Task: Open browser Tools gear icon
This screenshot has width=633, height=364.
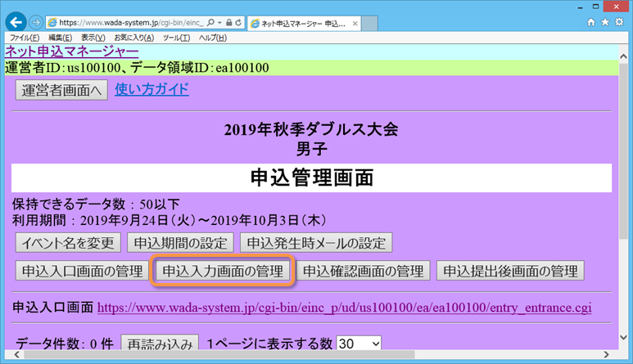Action: [x=619, y=22]
